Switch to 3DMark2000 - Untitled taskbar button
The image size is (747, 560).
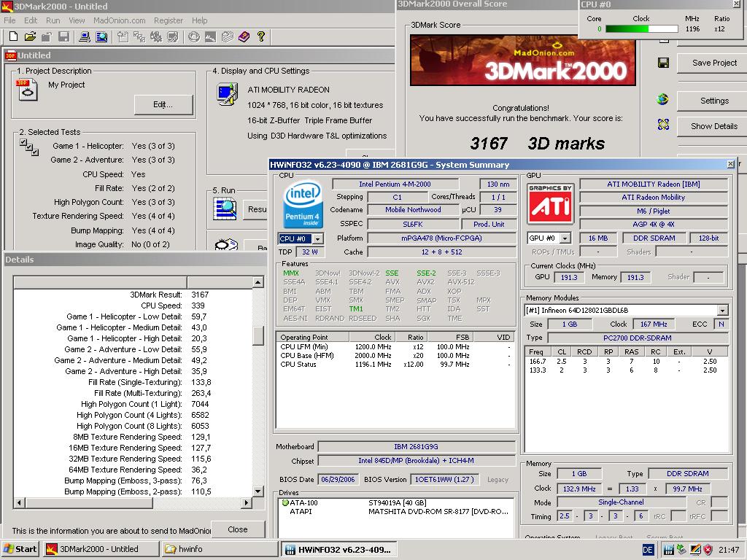[x=101, y=549]
